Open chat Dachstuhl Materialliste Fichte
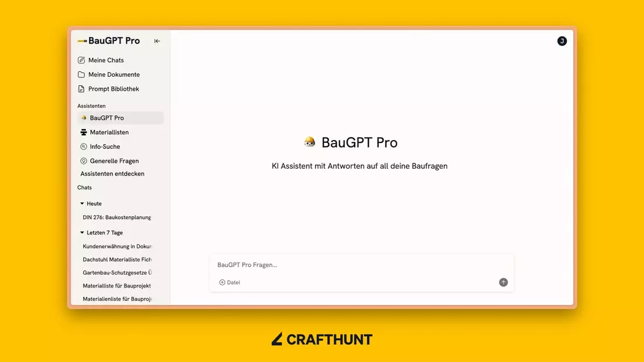 coord(117,259)
